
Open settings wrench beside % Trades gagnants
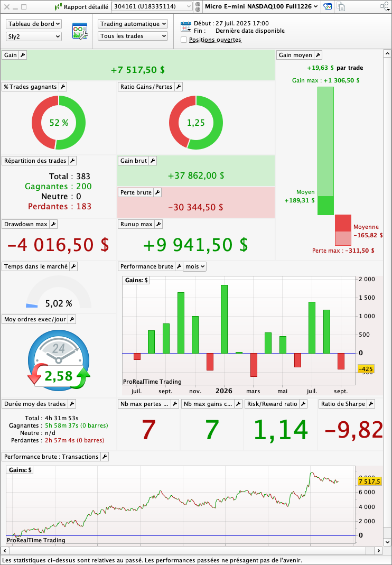[63, 87]
